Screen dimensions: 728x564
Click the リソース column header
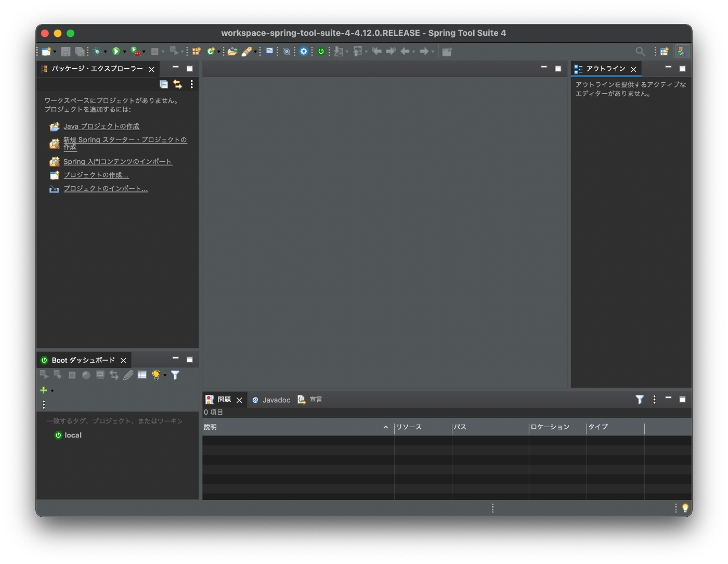tap(423, 427)
